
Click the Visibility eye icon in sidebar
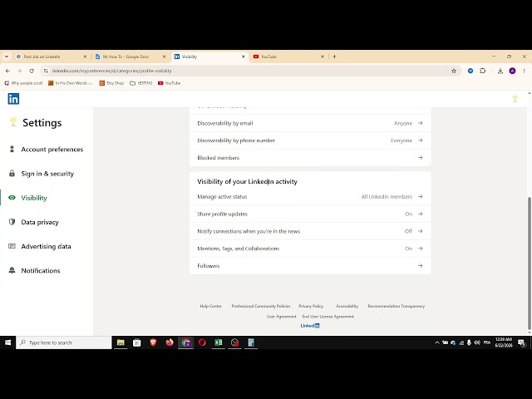[x=12, y=198]
